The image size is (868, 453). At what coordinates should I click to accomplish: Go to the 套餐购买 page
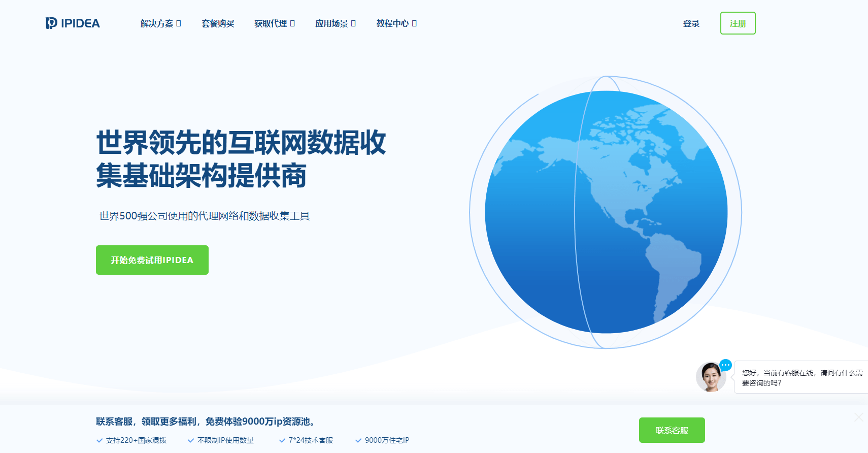click(x=218, y=23)
